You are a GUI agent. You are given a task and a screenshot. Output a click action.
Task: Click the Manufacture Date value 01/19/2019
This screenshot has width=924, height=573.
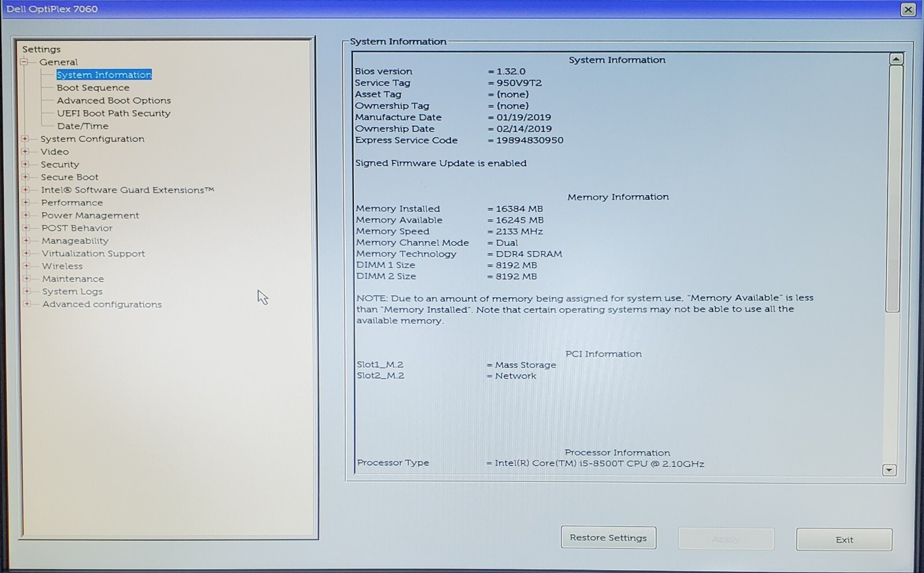(x=524, y=117)
